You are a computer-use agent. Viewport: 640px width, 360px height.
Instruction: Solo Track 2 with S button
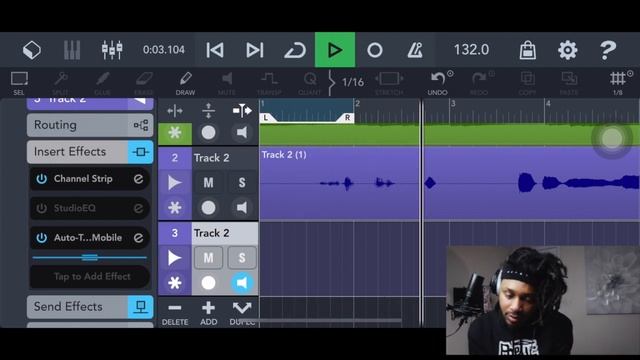(x=242, y=182)
